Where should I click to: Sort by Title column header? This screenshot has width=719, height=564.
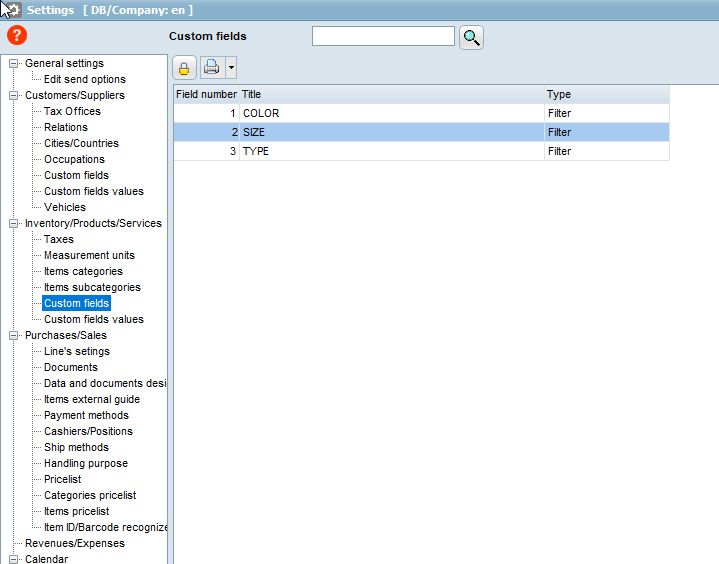pyautogui.click(x=392, y=94)
